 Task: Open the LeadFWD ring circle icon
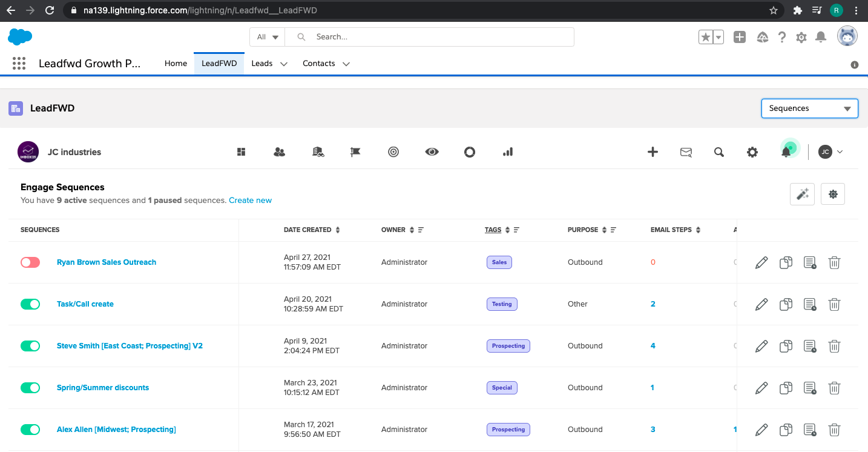[470, 152]
